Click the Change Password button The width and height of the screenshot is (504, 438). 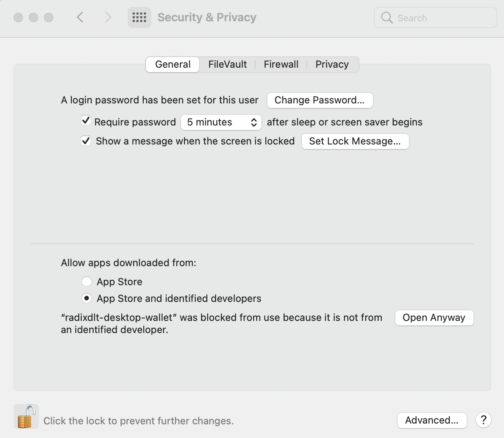point(319,100)
